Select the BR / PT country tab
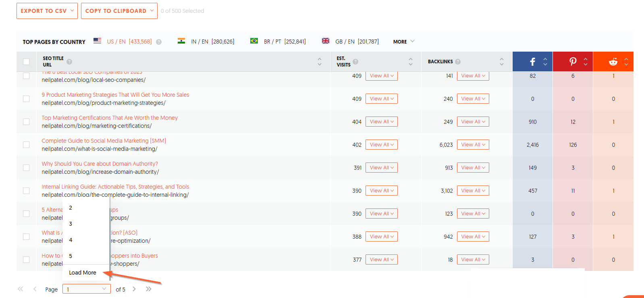The width and height of the screenshot is (644, 298). click(285, 42)
